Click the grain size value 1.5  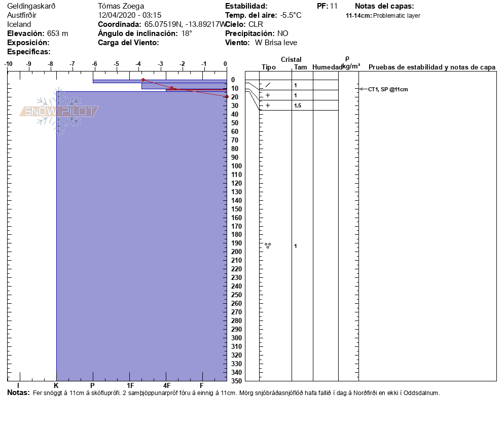click(298, 105)
